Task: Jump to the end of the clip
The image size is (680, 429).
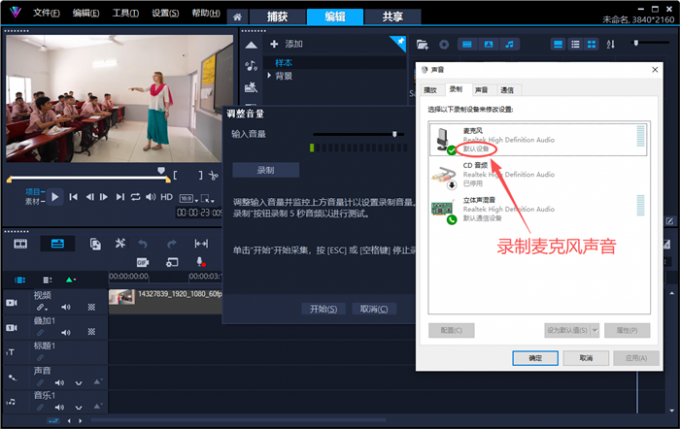Action: coord(120,197)
